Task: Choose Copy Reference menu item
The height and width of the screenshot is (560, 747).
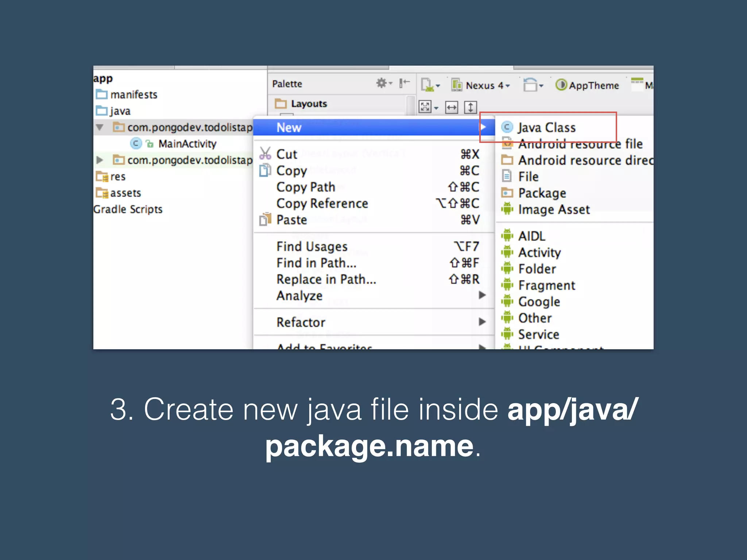Action: click(x=374, y=203)
